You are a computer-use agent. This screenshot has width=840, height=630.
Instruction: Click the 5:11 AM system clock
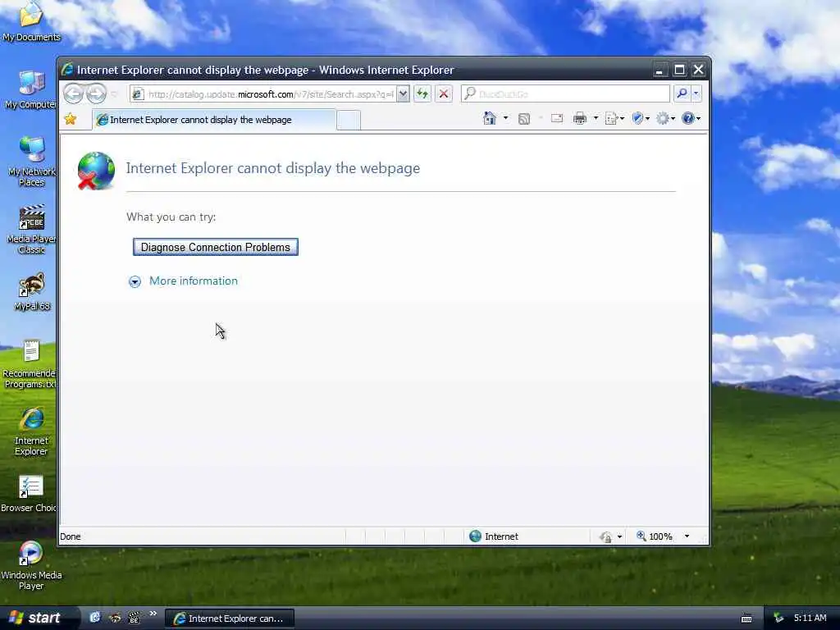click(x=810, y=618)
